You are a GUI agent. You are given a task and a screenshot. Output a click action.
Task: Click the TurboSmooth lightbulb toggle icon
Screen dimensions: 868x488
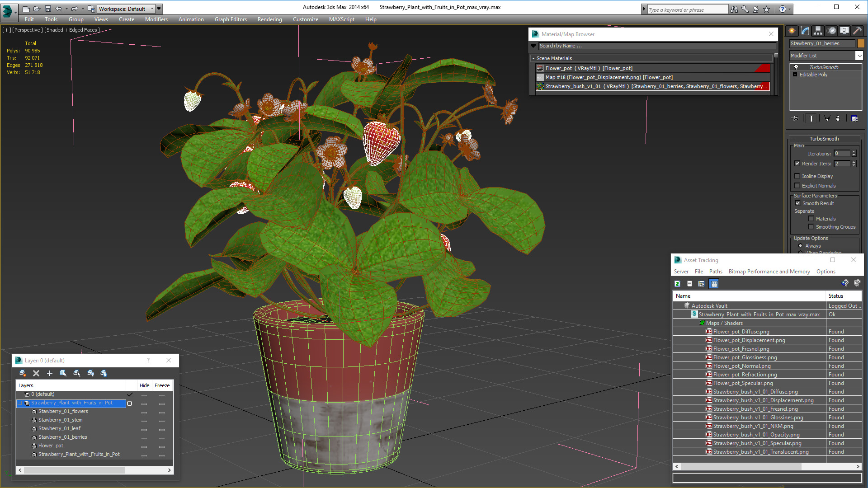(796, 67)
